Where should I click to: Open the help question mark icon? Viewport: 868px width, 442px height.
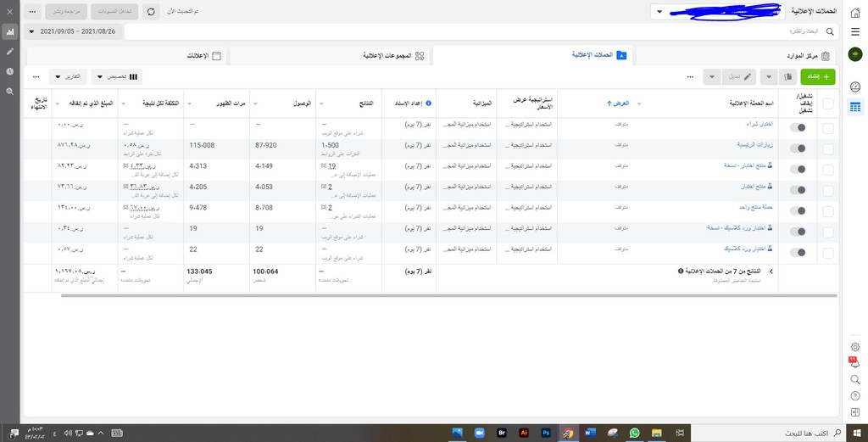coord(855,396)
